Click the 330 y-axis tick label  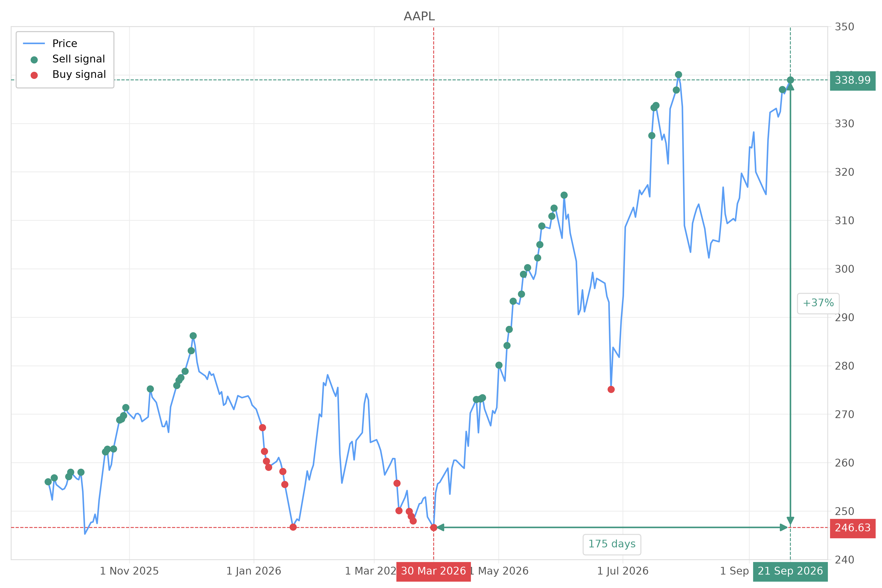tap(844, 124)
